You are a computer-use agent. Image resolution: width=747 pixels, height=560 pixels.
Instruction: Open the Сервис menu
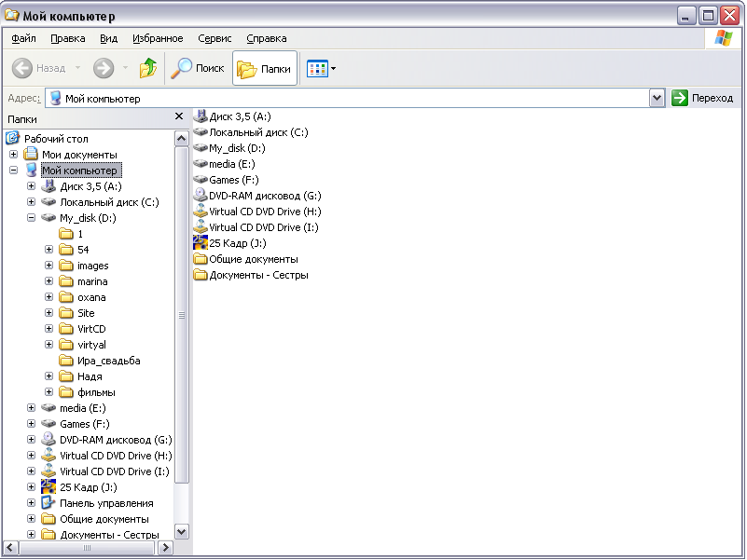214,38
